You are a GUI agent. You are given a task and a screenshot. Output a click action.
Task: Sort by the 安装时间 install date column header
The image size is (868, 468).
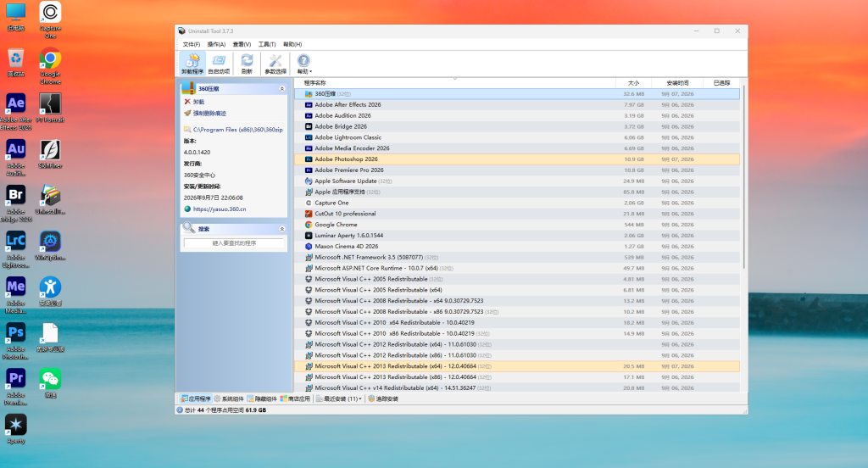pyautogui.click(x=677, y=83)
